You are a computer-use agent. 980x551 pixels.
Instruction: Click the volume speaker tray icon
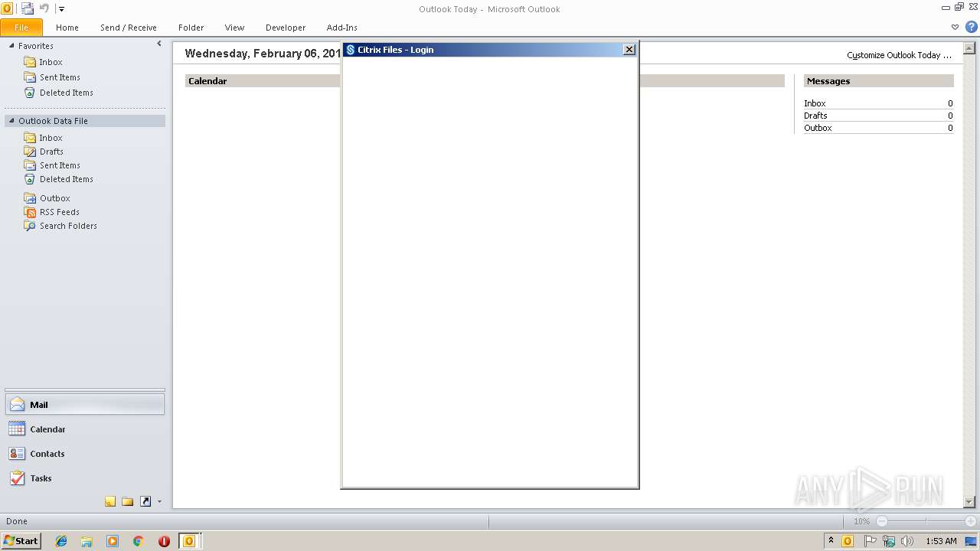pos(907,541)
